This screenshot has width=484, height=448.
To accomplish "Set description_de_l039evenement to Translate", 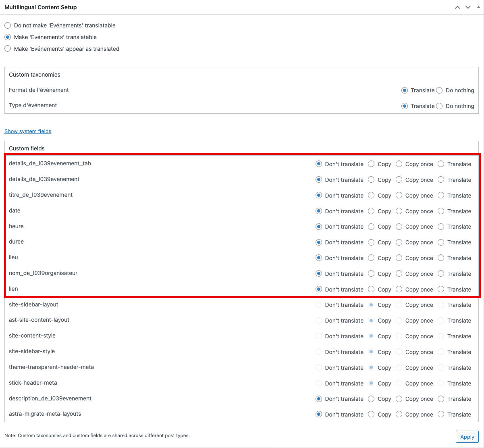I will point(441,399).
